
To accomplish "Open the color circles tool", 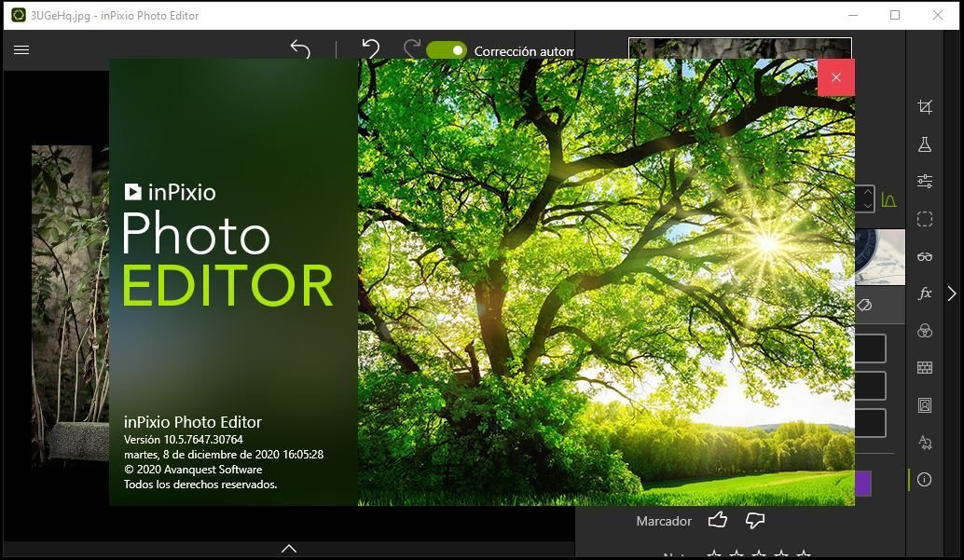I will (x=925, y=331).
